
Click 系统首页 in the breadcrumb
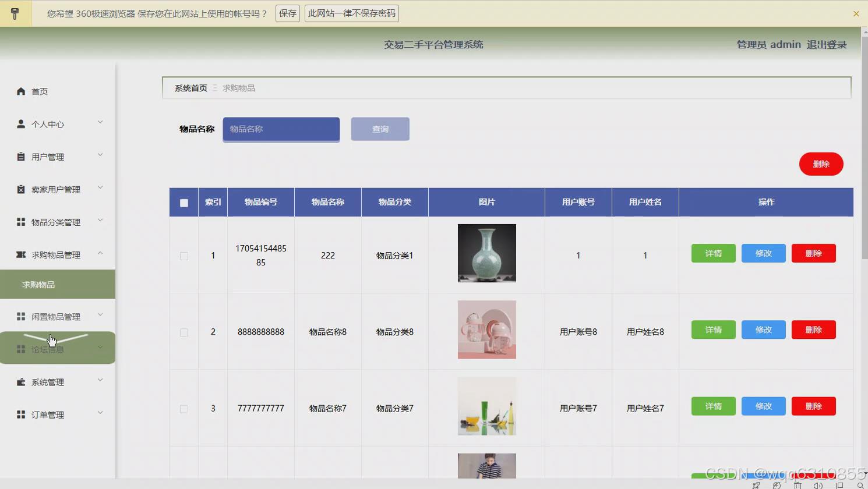point(191,88)
